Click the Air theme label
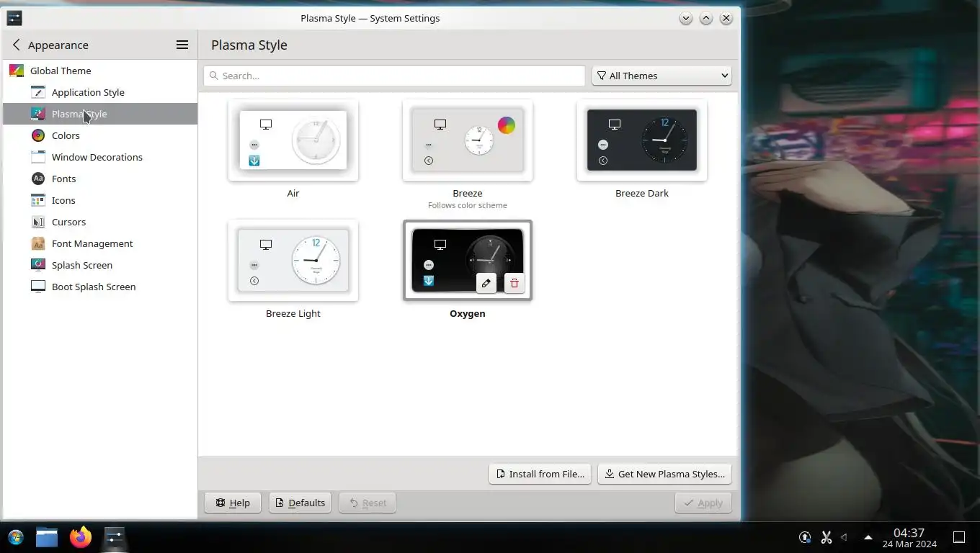Screen dimensions: 980x553 click(293, 193)
